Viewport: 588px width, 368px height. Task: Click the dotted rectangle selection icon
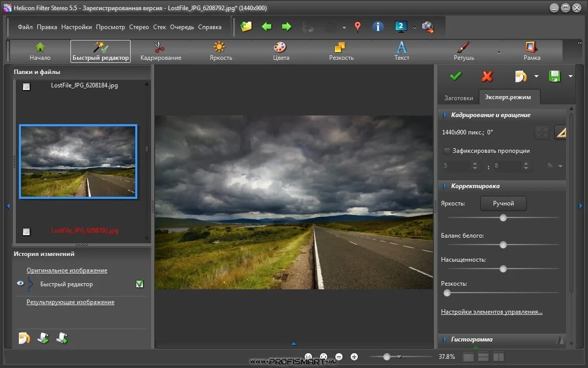(330, 27)
